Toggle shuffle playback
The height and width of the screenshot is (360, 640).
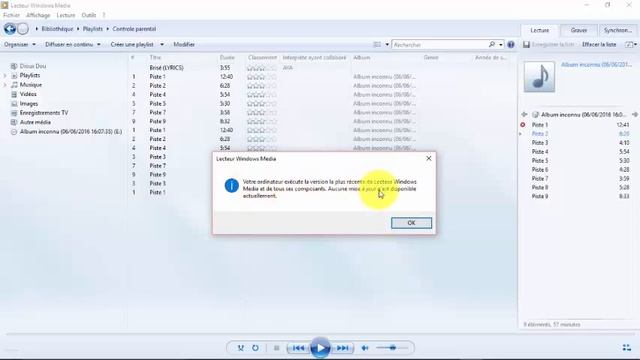click(240, 348)
